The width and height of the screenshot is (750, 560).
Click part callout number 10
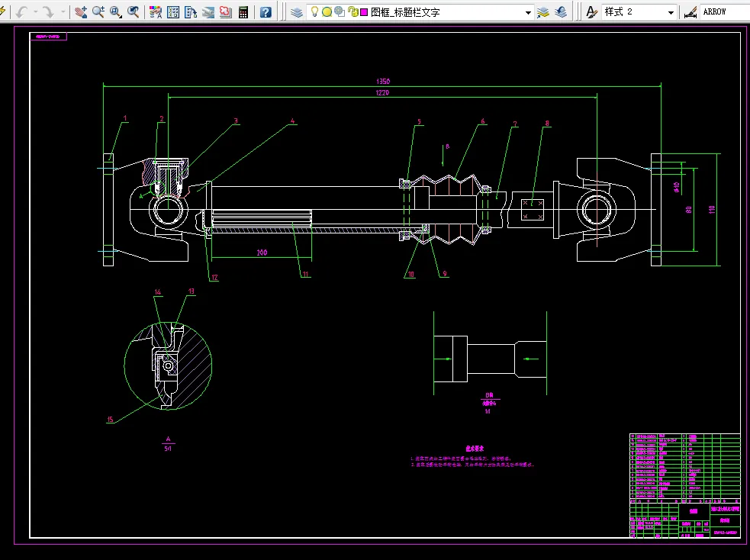tap(411, 275)
